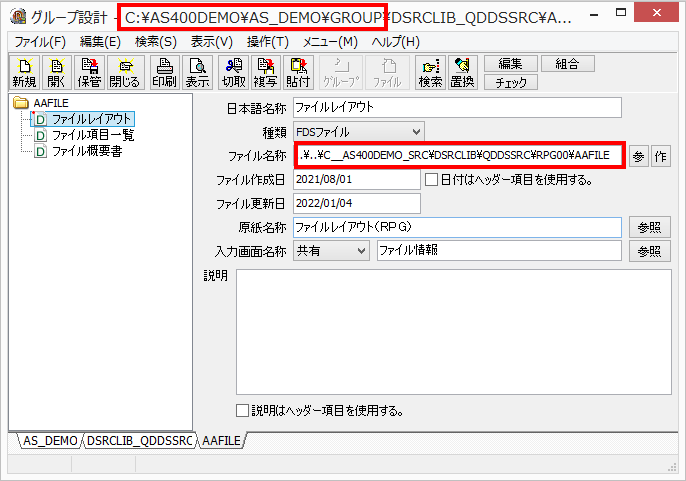Click the ファイル情報 input field

[x=499, y=251]
